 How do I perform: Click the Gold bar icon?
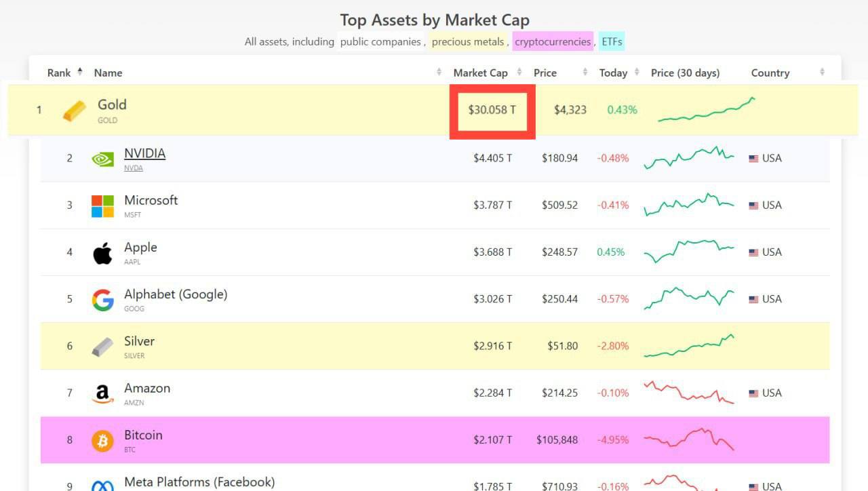click(75, 110)
